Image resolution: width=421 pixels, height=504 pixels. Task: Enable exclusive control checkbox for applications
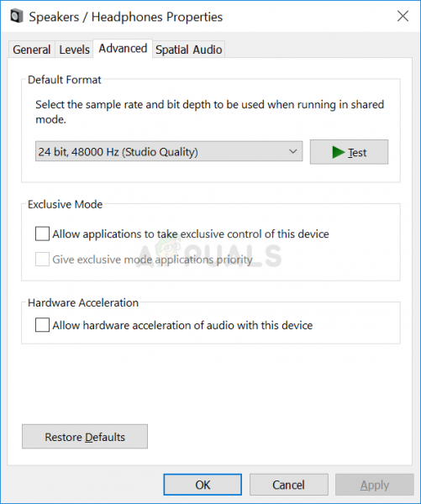42,234
